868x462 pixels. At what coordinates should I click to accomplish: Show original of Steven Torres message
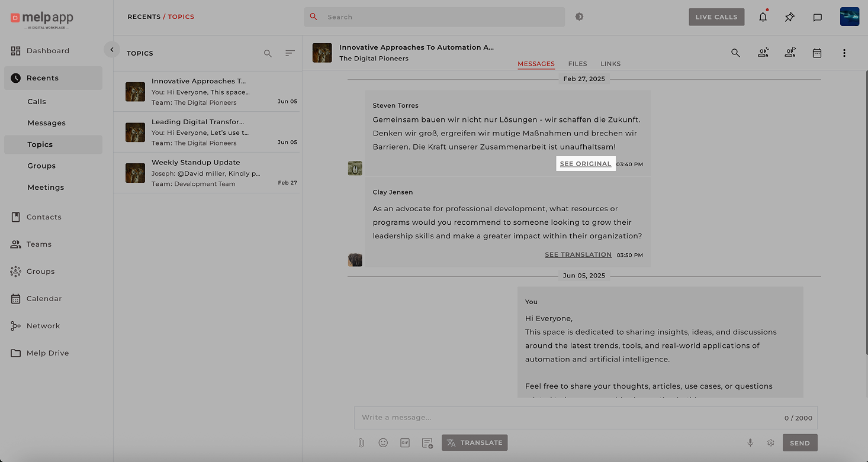tap(585, 164)
